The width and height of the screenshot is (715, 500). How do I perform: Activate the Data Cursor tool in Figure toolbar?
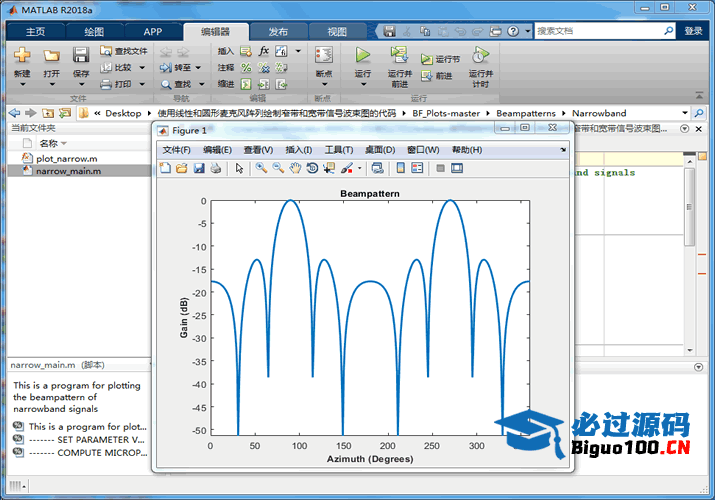coord(329,168)
